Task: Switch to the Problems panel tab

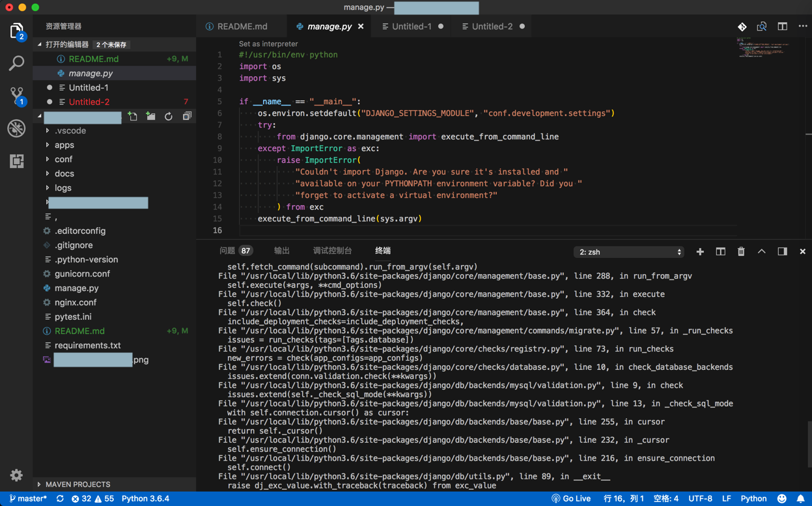Action: tap(227, 251)
